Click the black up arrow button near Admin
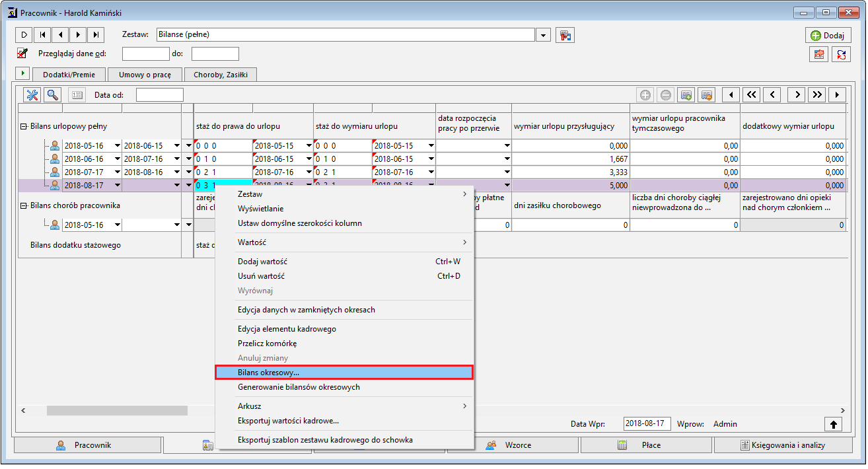868x469 pixels. coord(834,424)
